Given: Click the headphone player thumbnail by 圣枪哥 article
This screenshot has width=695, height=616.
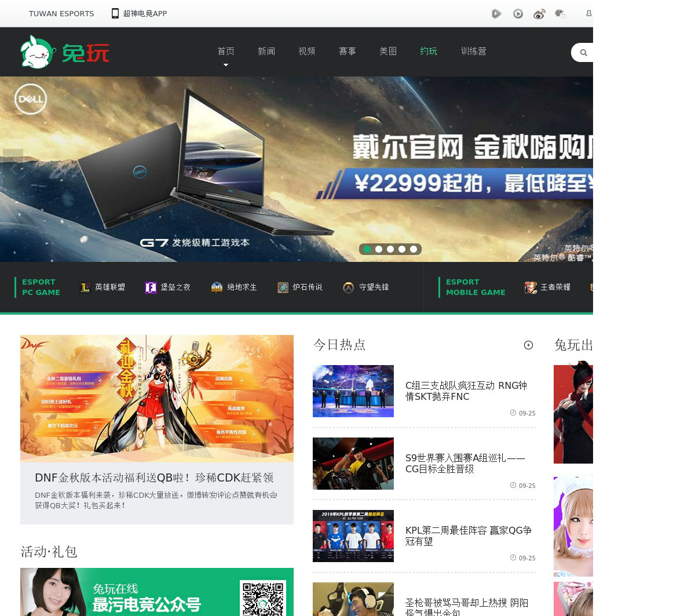Looking at the screenshot, I should (x=353, y=599).
